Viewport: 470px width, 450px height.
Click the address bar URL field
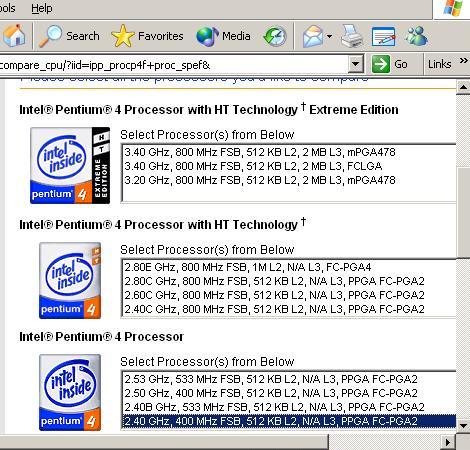(x=173, y=65)
